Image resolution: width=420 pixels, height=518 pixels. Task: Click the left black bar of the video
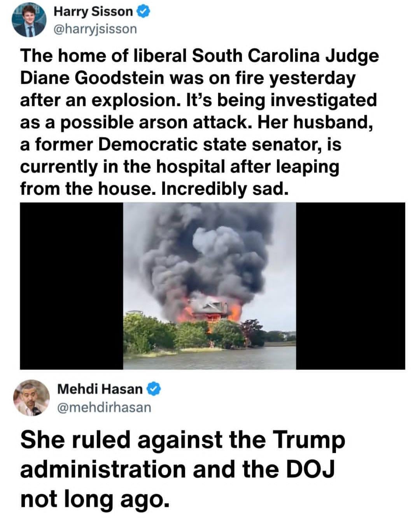point(72,286)
